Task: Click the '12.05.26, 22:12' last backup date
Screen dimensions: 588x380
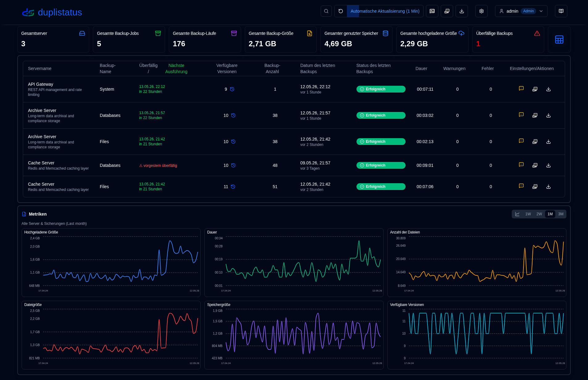Action: pos(315,87)
